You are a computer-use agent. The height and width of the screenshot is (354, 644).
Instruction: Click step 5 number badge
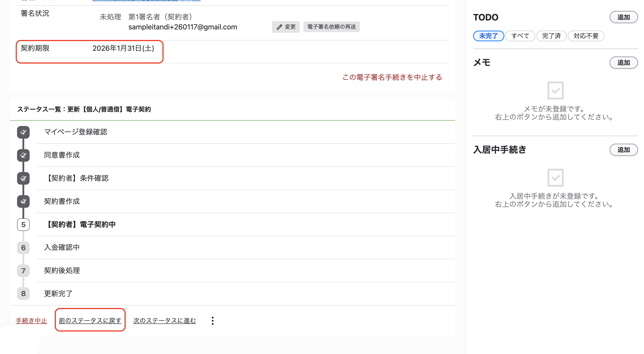(23, 224)
